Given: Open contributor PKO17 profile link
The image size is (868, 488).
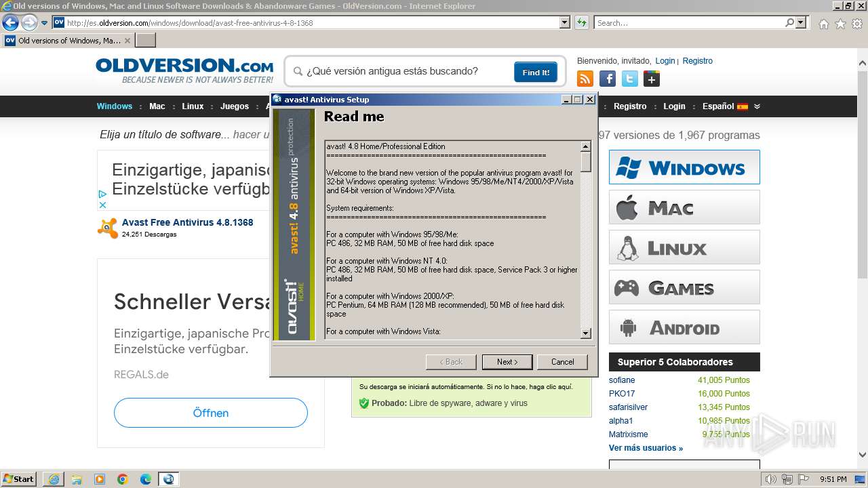Looking at the screenshot, I should pos(622,394).
